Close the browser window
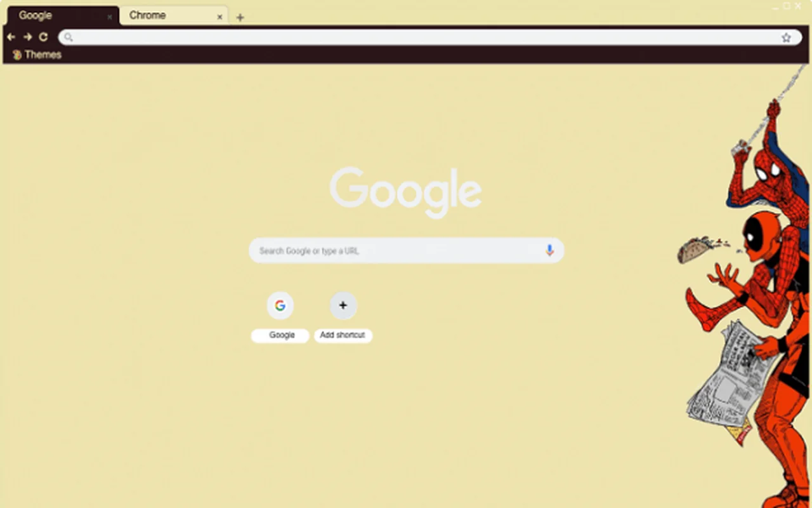Image resolution: width=812 pixels, height=508 pixels. pyautogui.click(x=798, y=6)
